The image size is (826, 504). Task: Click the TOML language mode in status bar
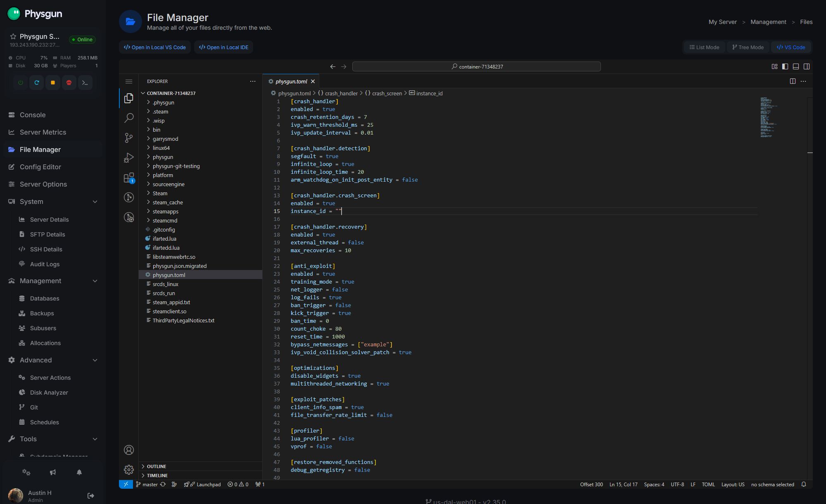tap(708, 485)
